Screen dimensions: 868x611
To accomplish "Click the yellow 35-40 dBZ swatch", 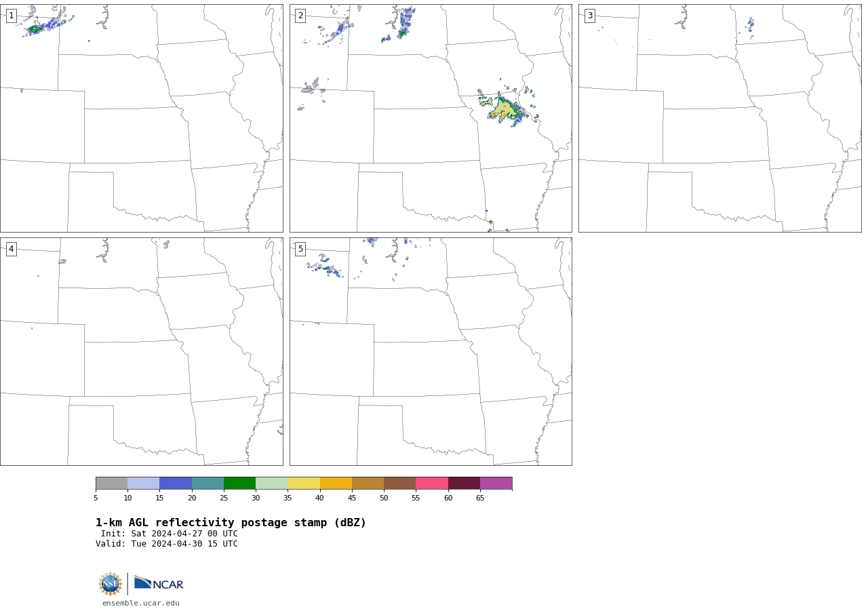I will pyautogui.click(x=304, y=484).
